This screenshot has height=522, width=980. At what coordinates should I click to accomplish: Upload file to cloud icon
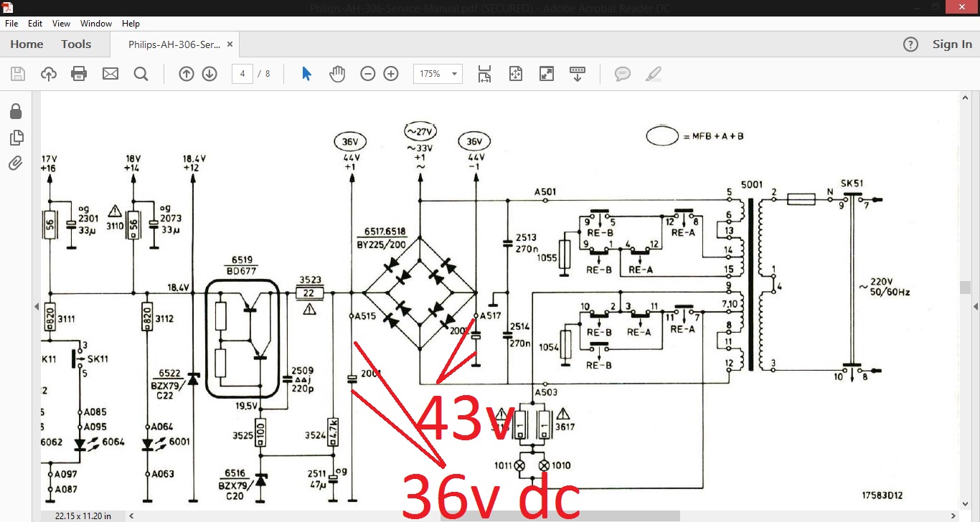point(48,74)
